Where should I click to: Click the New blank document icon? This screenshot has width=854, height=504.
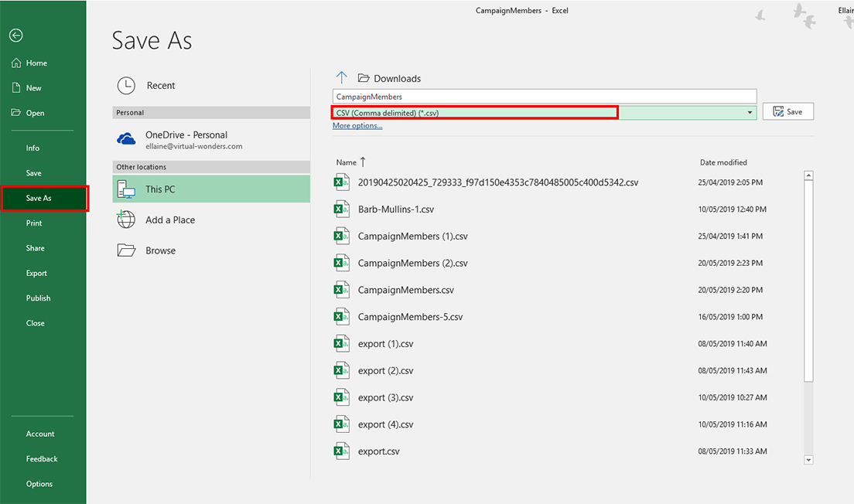coord(16,87)
